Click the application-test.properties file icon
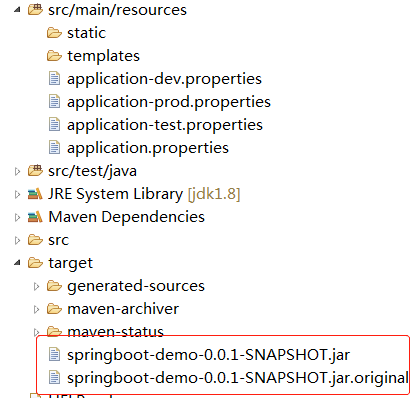 54,125
